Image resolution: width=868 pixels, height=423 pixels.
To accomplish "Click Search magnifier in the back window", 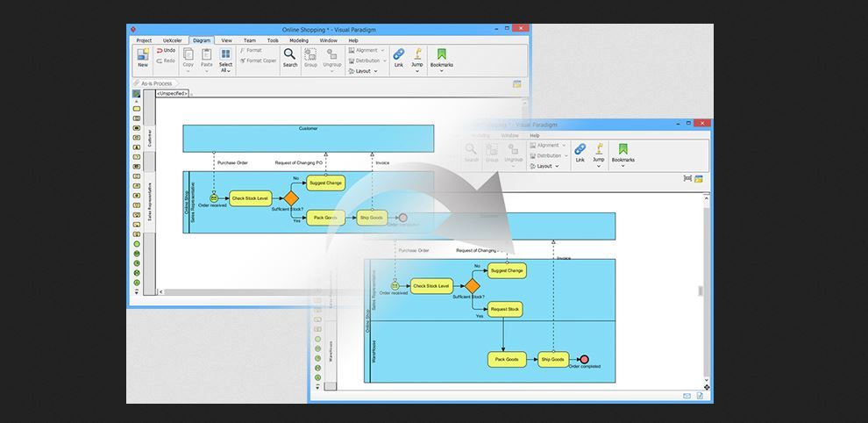I will (289, 57).
